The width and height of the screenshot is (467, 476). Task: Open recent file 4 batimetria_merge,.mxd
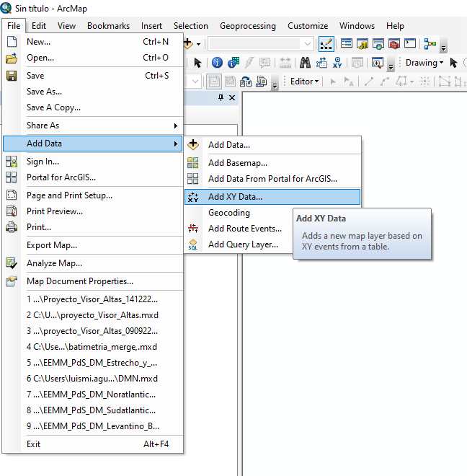click(92, 347)
